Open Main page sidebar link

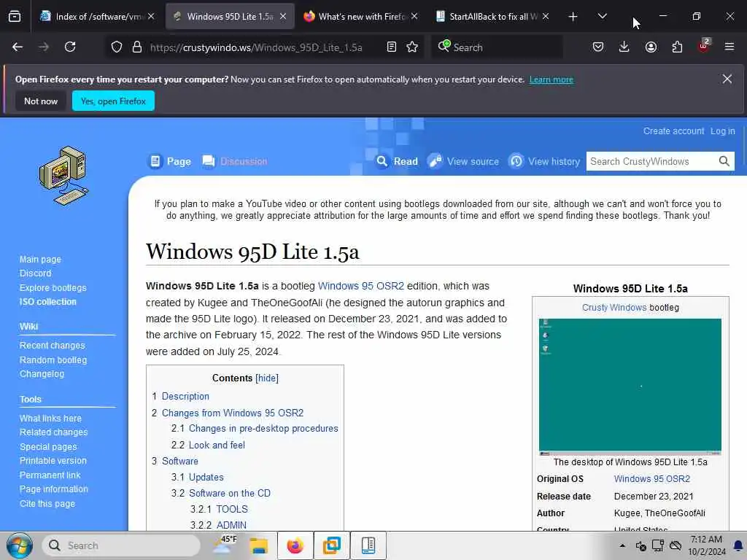coord(41,260)
